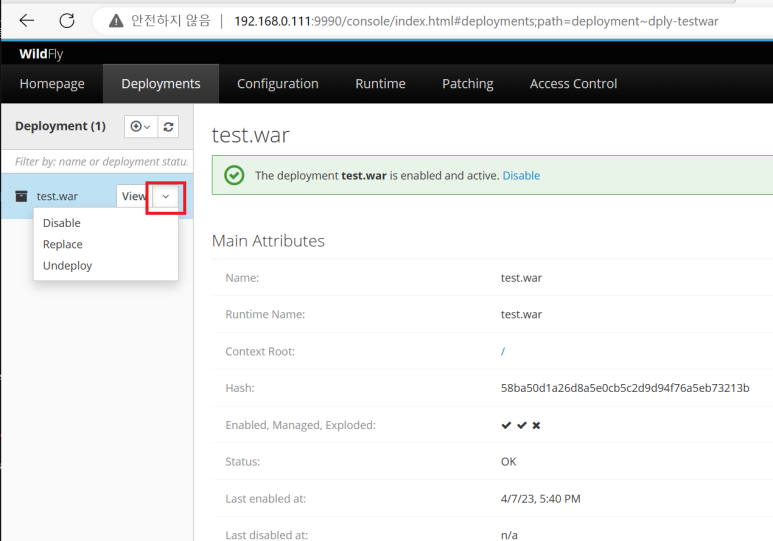Click the WildFly logo

click(41, 53)
